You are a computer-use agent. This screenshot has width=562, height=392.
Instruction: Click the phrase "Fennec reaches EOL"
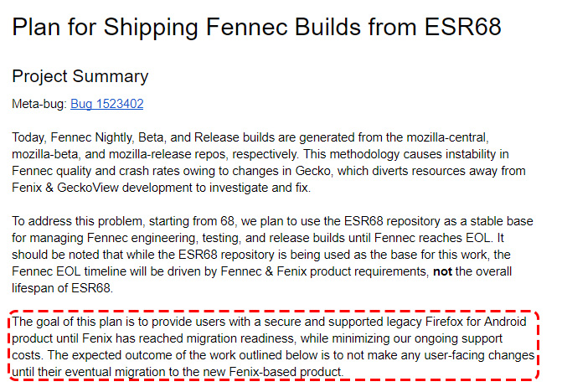coord(433,238)
